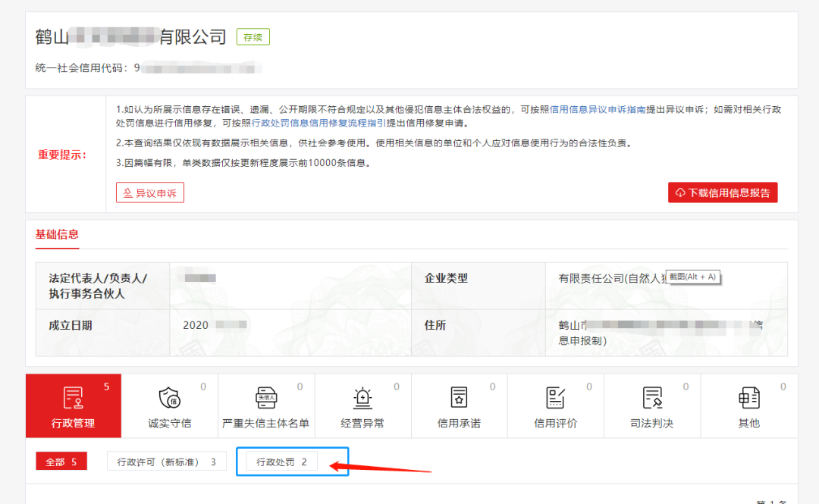
Task: Open the 严重失信主体名单 icon
Action: 266,397
